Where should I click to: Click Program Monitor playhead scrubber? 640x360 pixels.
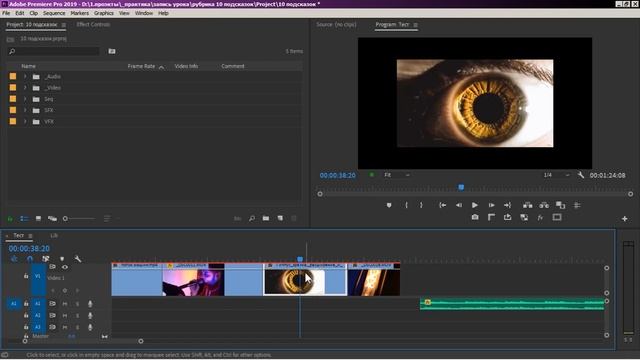click(461, 187)
